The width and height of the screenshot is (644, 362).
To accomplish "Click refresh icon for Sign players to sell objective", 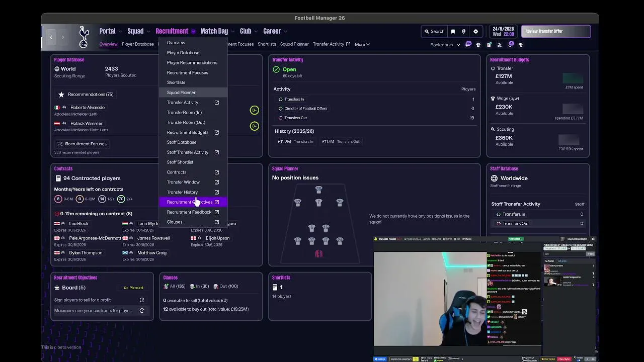I will tap(142, 300).
